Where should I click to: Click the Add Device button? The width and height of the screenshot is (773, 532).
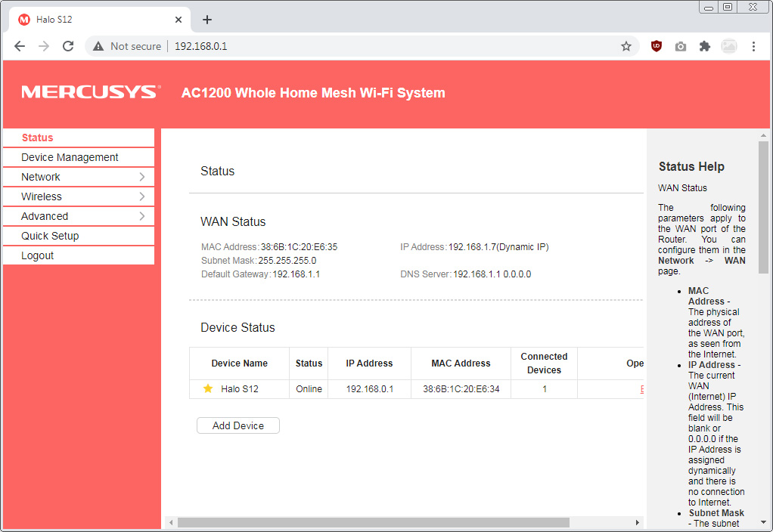click(238, 425)
